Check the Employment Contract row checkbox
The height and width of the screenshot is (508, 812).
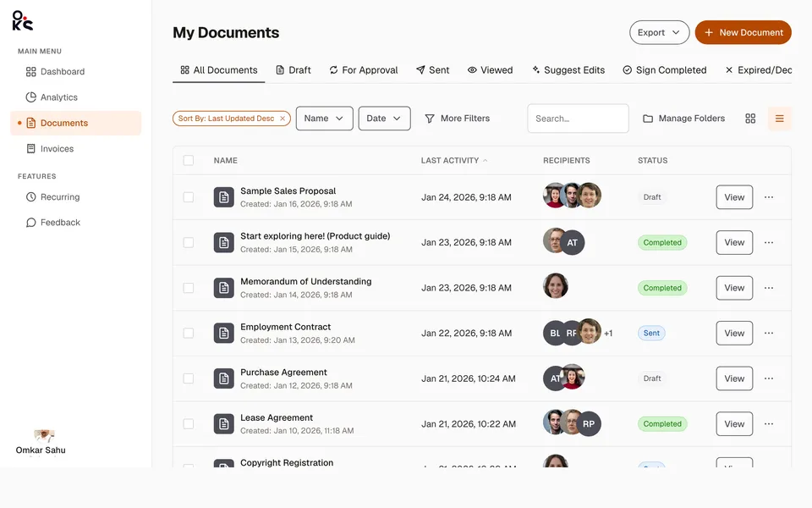coord(189,333)
